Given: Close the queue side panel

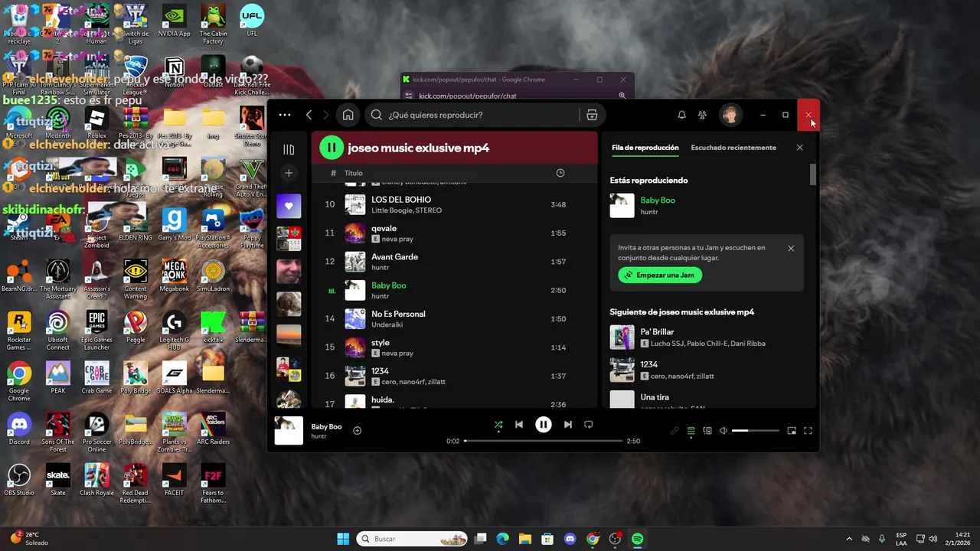Looking at the screenshot, I should pos(799,148).
